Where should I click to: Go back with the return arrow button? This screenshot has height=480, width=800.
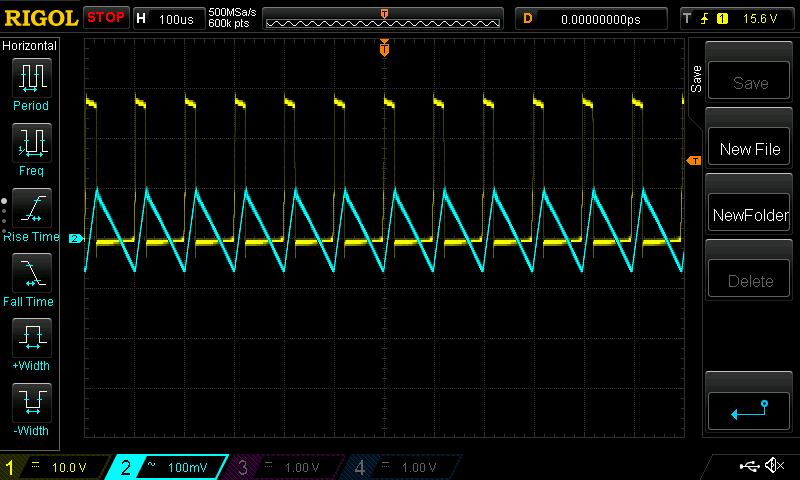[749, 411]
